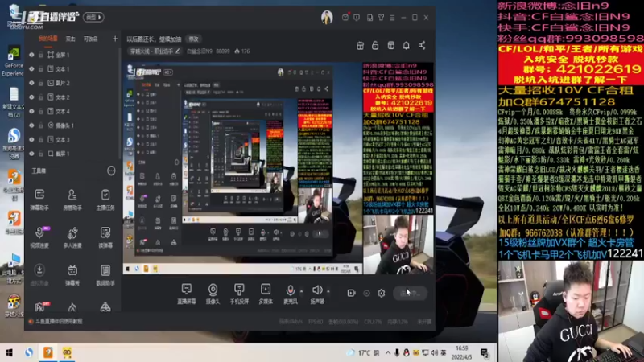The width and height of the screenshot is (644, 362).
Task: Lock the 文本 4 source
Action: coord(41,111)
